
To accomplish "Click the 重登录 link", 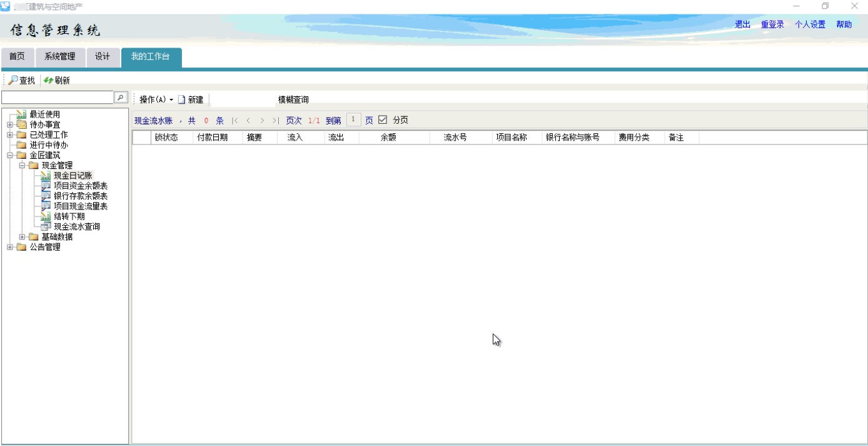I will coord(772,24).
